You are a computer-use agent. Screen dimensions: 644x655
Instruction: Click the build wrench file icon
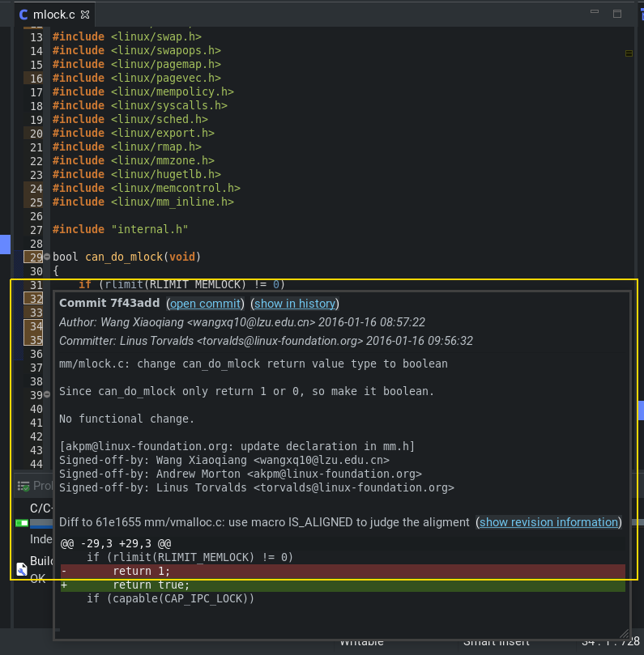click(21, 568)
